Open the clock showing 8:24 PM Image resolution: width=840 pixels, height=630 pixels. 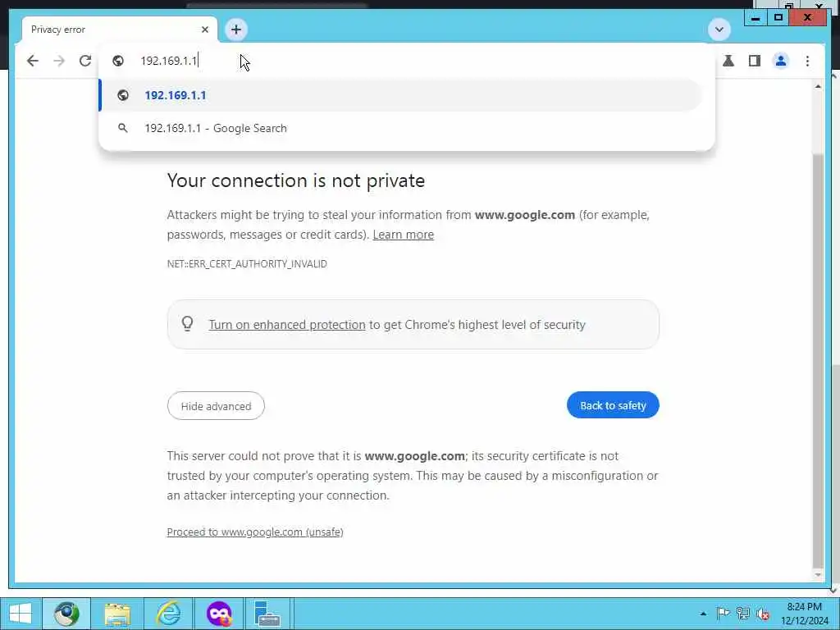pos(804,614)
